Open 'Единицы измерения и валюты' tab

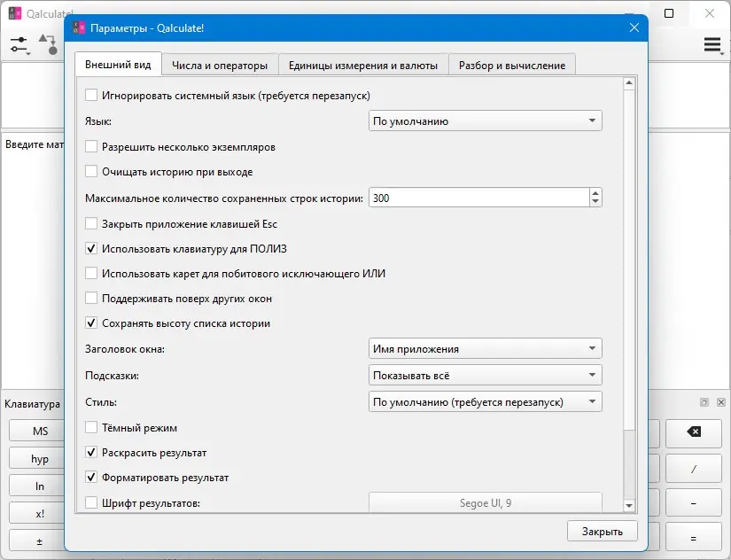[x=363, y=66]
